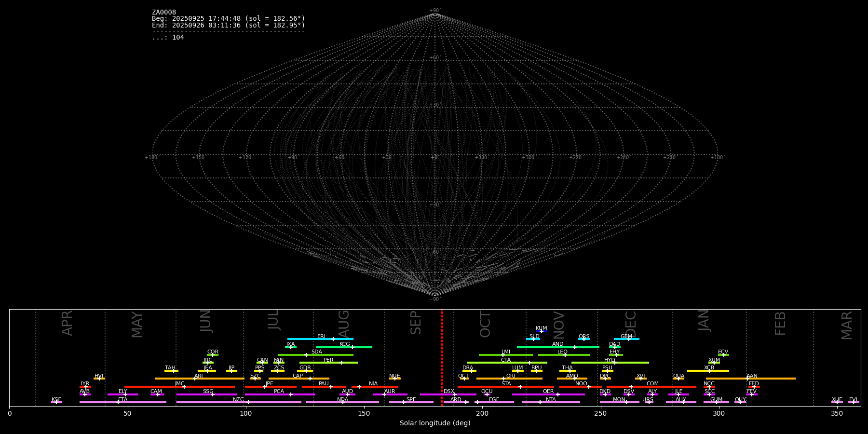Click the LMI shower label
This screenshot has width=868, height=434.
pyautogui.click(x=506, y=352)
